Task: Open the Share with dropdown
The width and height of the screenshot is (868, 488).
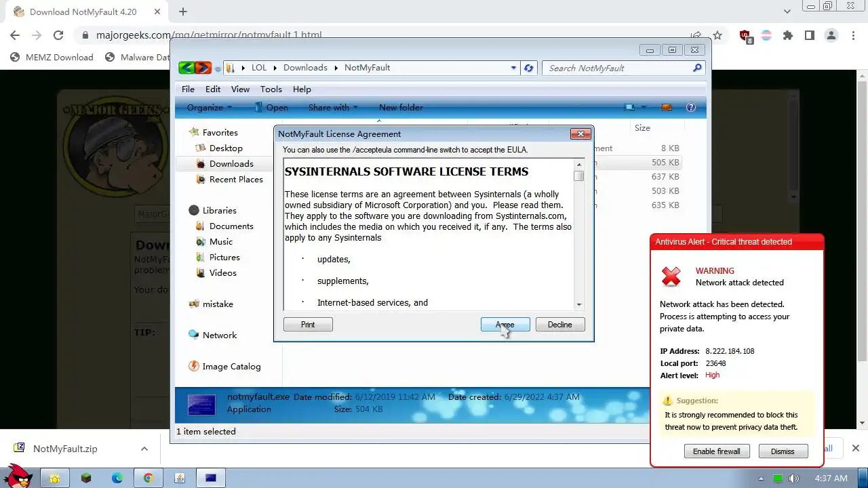Action: tap(333, 107)
